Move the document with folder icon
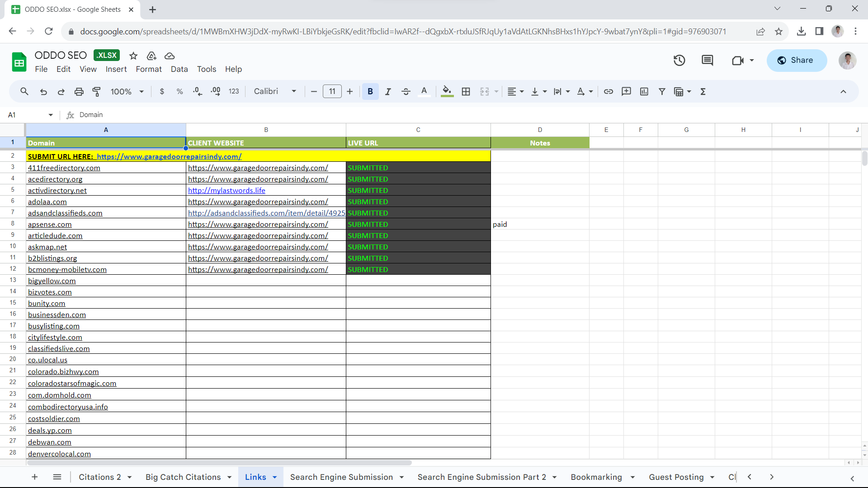The image size is (868, 488). click(x=151, y=56)
